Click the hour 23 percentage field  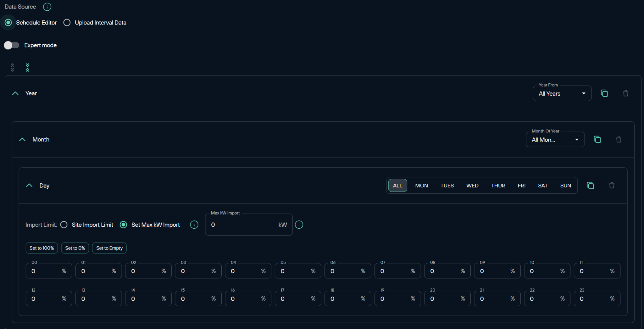pos(597,298)
